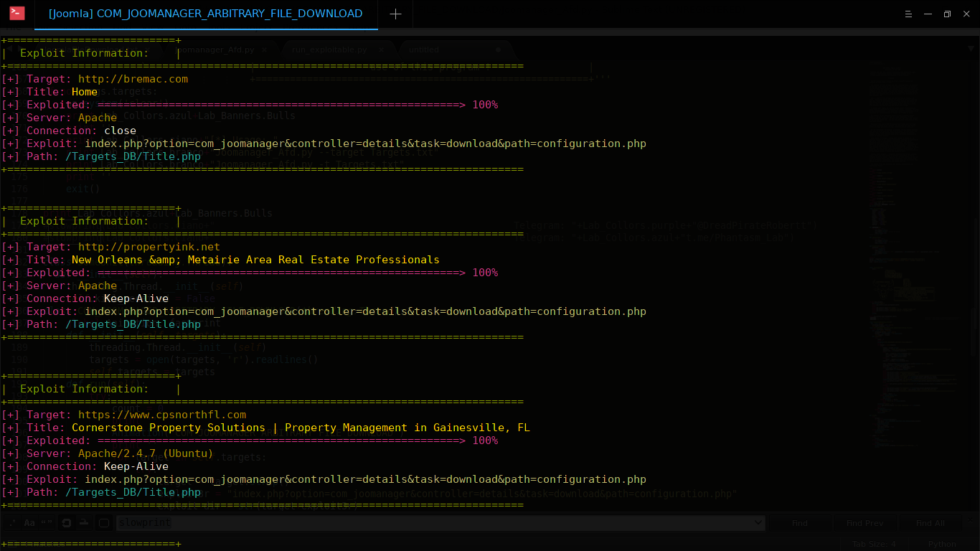
Task: Click the Find All button
Action: (x=930, y=523)
